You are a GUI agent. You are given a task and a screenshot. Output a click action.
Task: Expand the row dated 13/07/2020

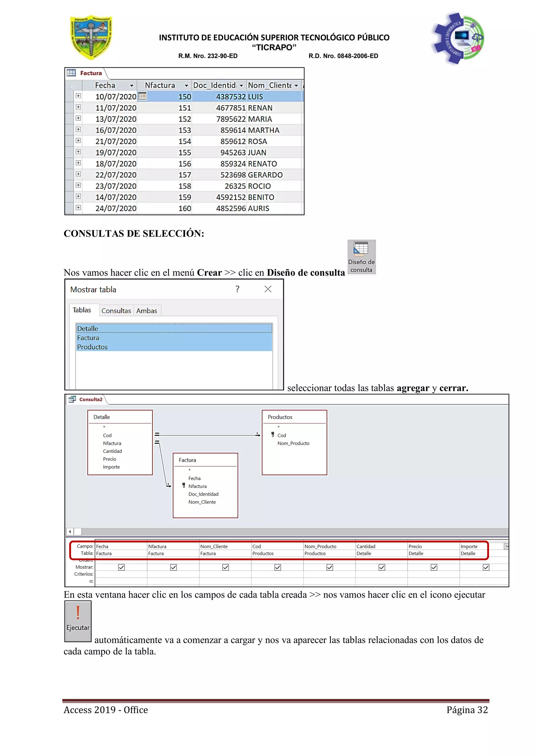(78, 118)
